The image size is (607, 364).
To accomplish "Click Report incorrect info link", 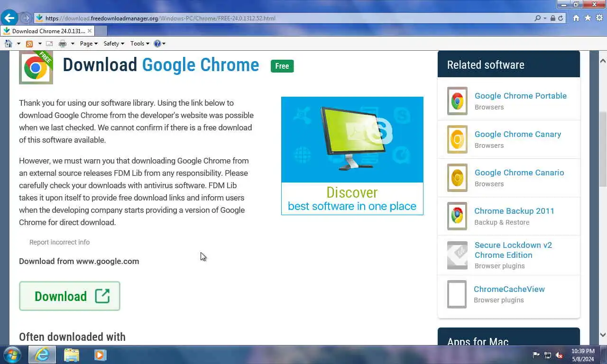I will click(59, 242).
